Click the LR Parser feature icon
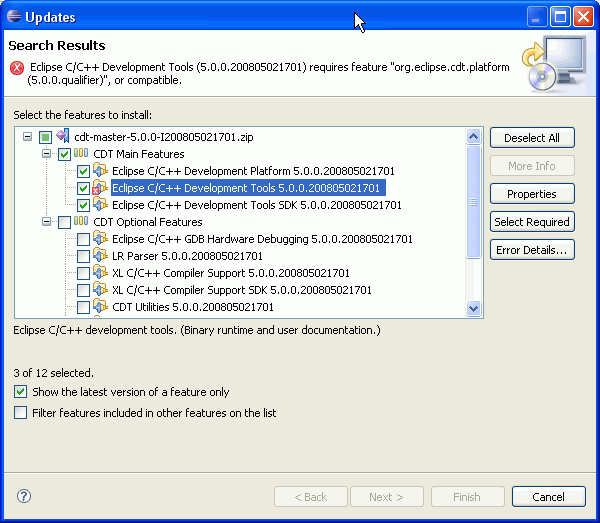 pos(100,255)
